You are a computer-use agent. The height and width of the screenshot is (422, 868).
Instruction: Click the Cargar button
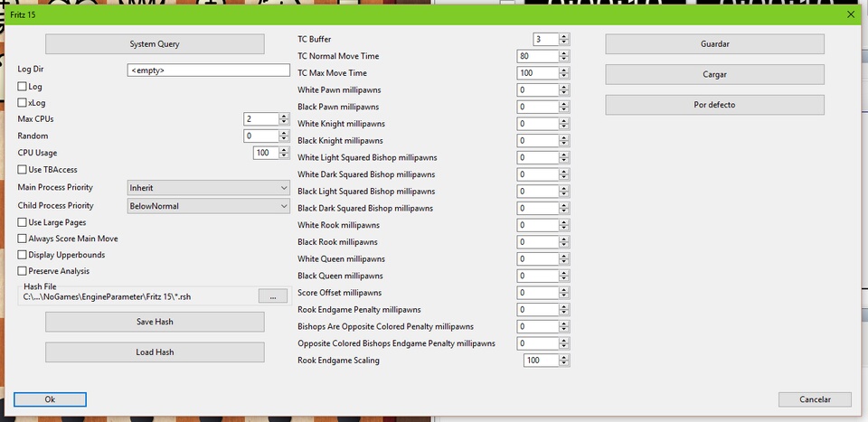point(714,74)
